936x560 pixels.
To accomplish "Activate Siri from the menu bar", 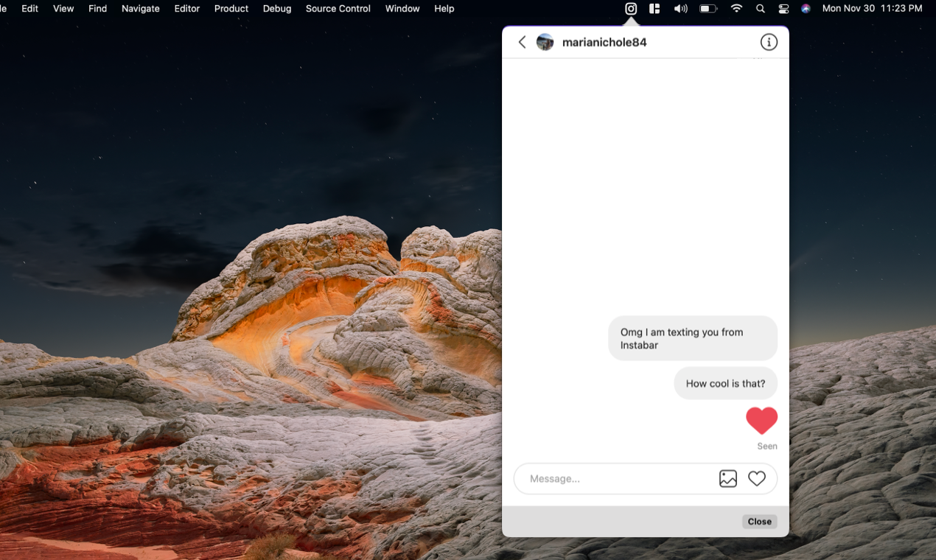I will (x=805, y=8).
